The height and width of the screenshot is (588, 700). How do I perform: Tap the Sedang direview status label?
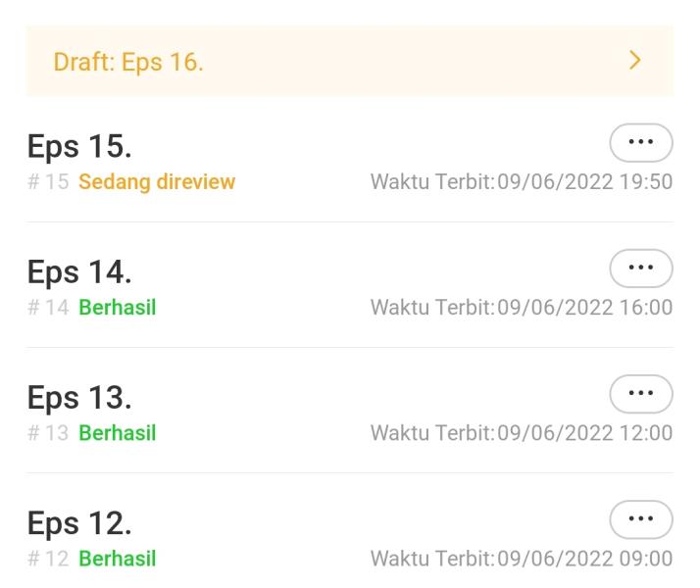157,182
